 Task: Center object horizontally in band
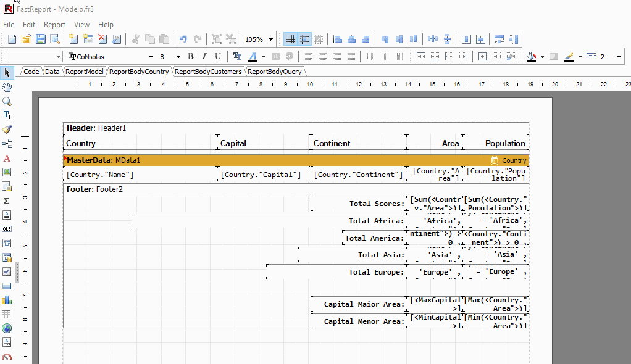coord(466,39)
